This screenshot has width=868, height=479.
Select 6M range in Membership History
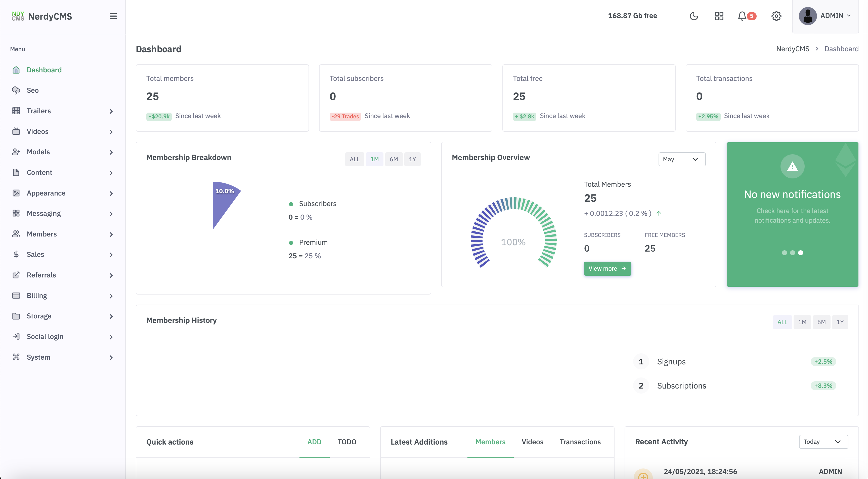[x=821, y=322]
